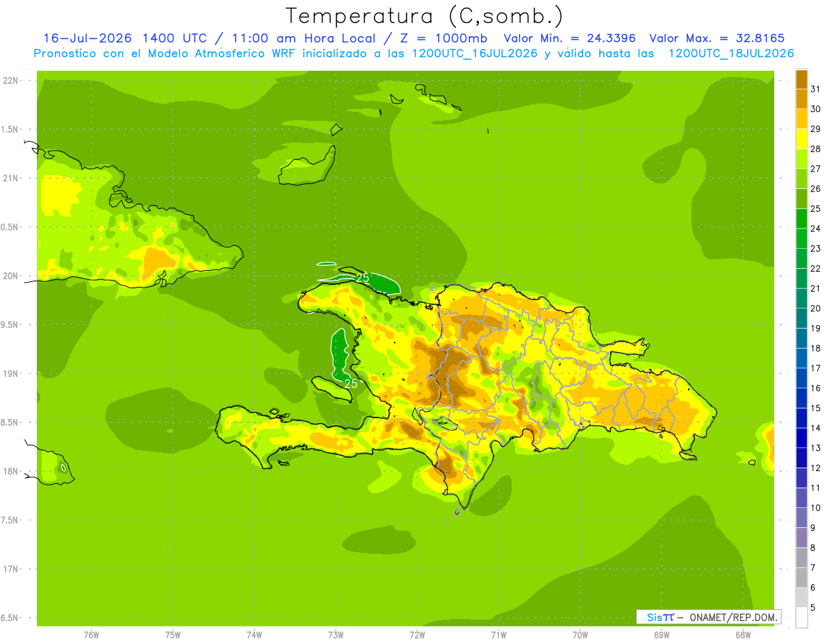Click the "19N" latitude label
This screenshot has height=644, width=834.
11,373
